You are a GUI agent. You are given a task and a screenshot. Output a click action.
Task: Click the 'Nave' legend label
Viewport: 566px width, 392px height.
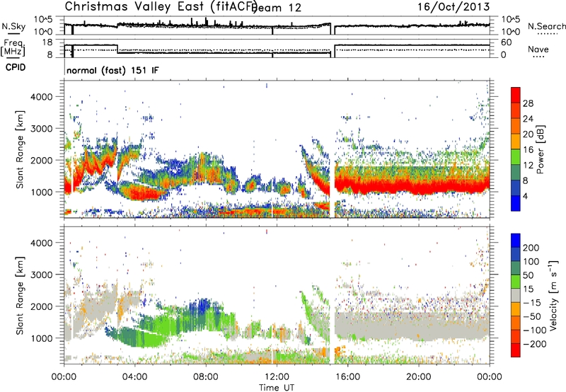click(538, 49)
